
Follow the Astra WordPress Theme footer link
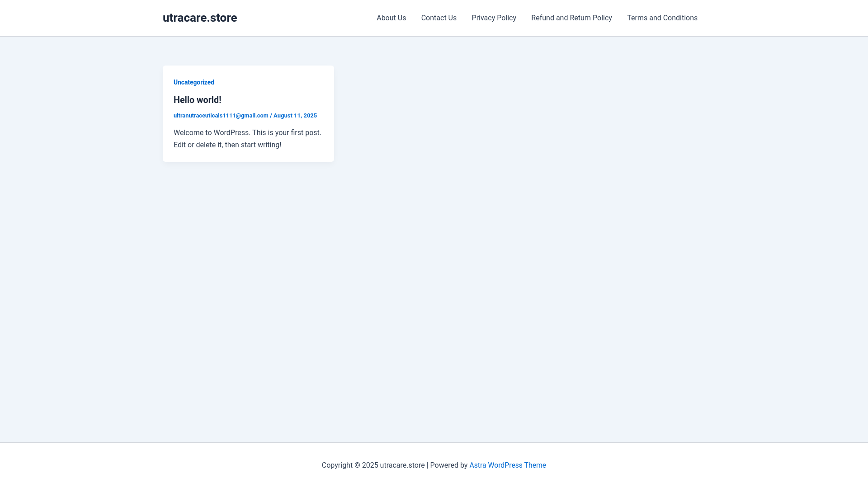508,465
